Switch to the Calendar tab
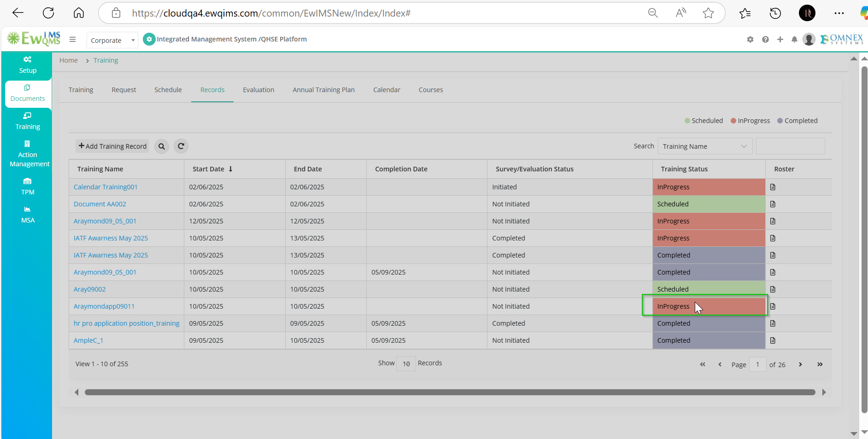868x439 pixels. click(x=387, y=90)
